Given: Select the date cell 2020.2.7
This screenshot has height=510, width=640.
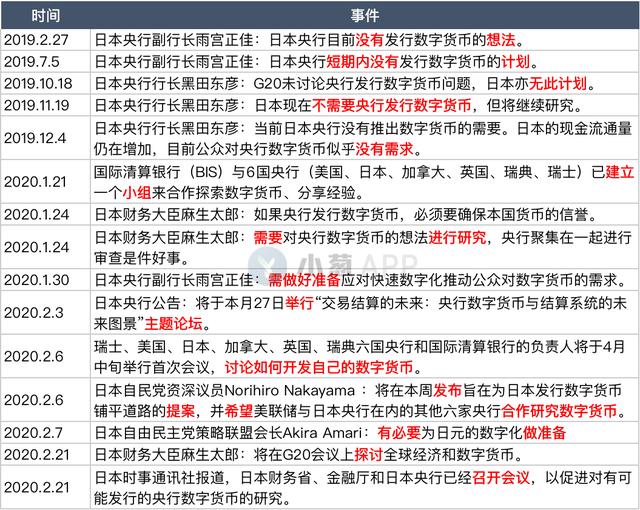Looking at the screenshot, I should click(45, 432).
